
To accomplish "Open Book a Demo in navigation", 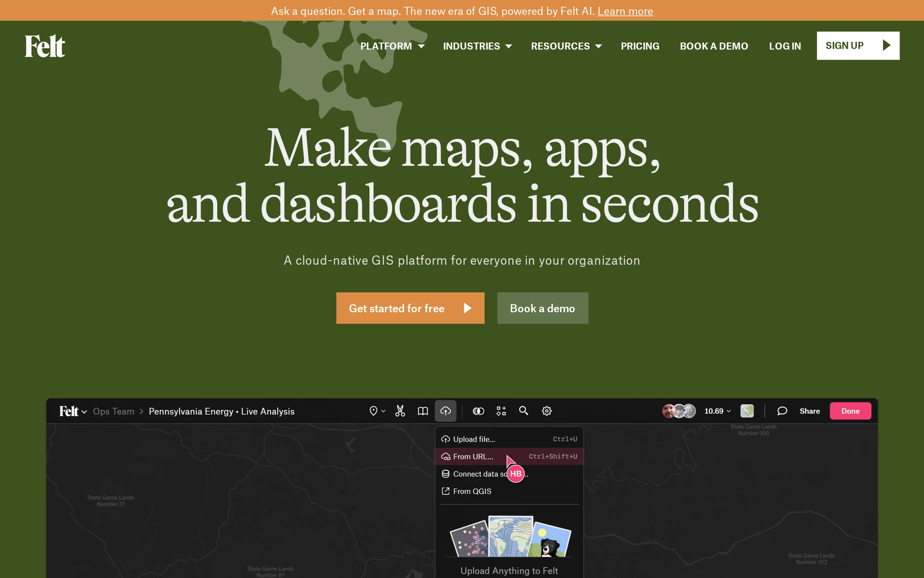I will pyautogui.click(x=714, y=46).
